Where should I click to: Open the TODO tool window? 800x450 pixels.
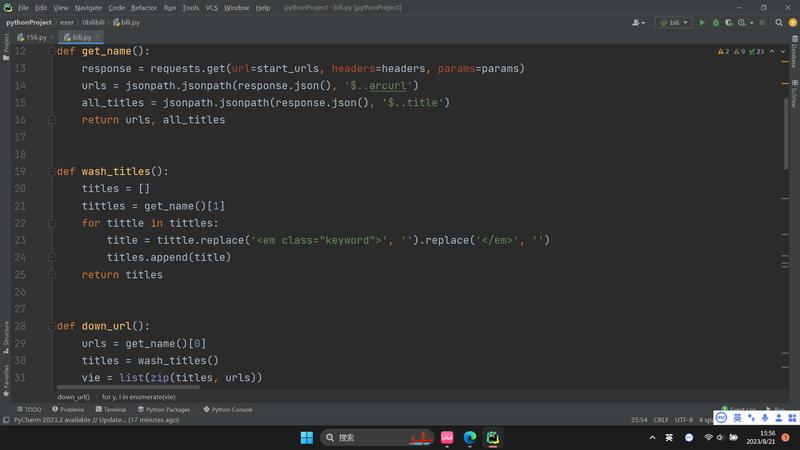[29, 409]
